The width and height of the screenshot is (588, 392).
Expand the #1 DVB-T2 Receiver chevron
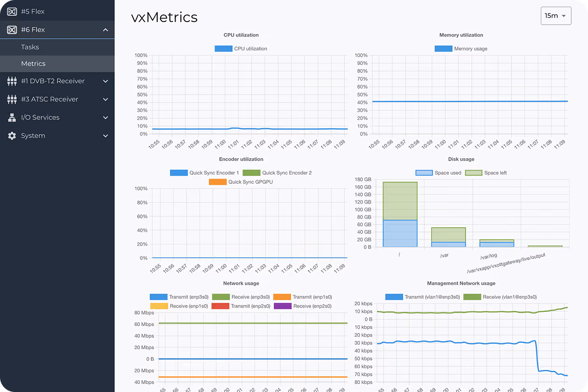[x=105, y=81]
